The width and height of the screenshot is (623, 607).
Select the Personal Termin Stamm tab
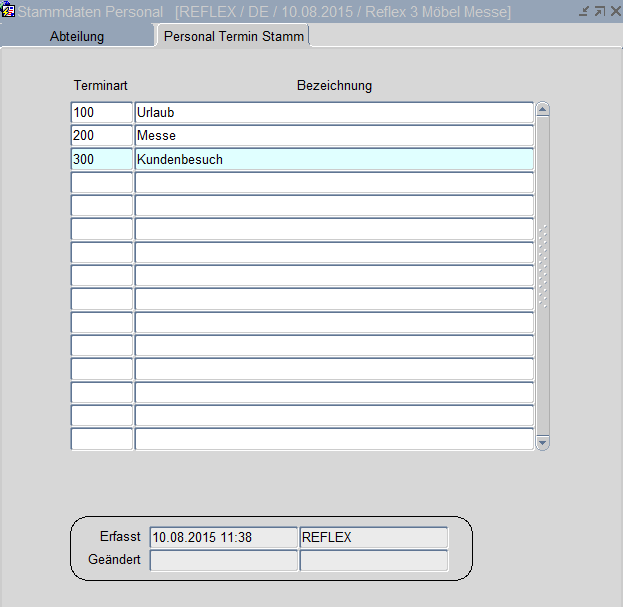coord(235,36)
